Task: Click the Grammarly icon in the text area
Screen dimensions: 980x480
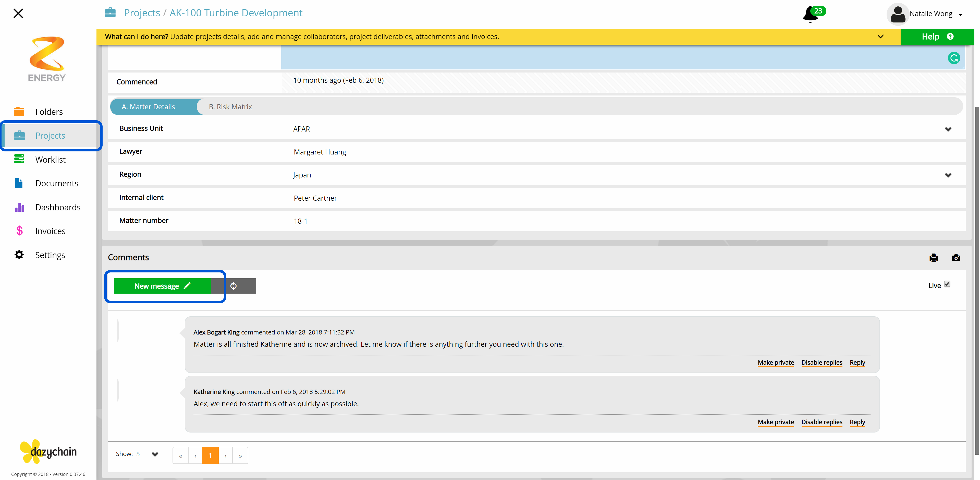Action: click(954, 58)
